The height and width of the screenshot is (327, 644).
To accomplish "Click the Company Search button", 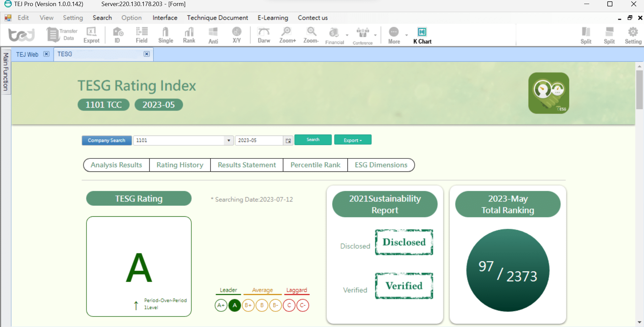I will pyautogui.click(x=107, y=140).
